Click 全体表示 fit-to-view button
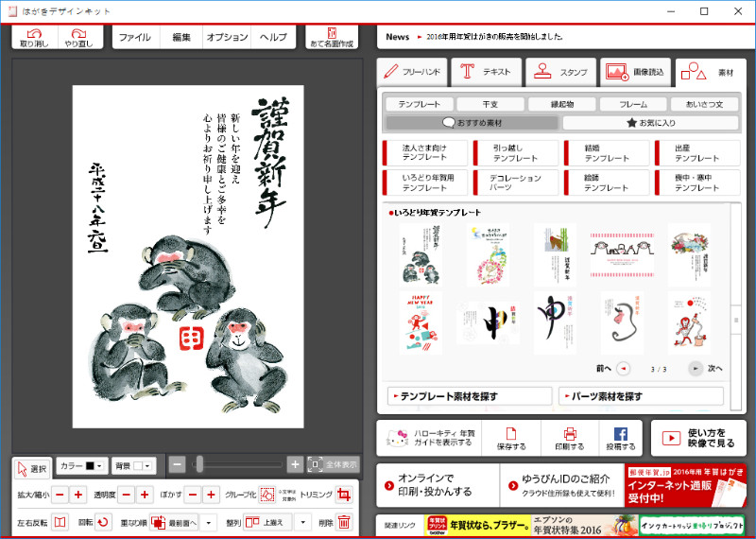This screenshot has width=756, height=539. point(334,464)
